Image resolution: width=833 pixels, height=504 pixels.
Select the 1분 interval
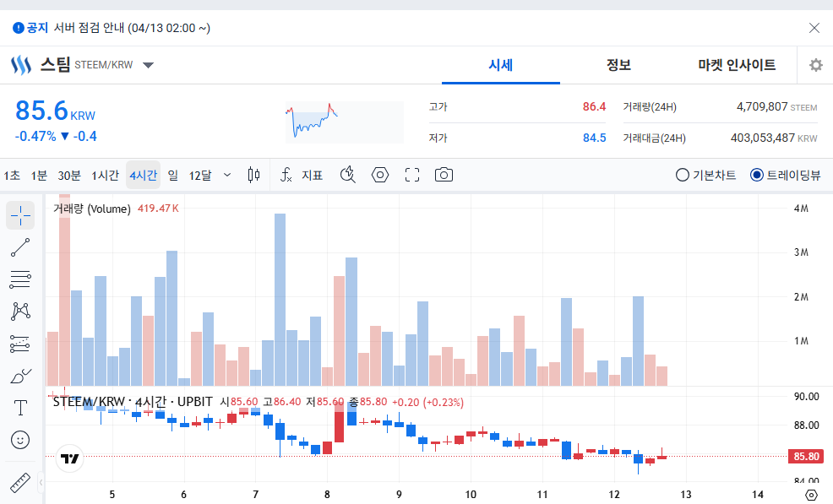pyautogui.click(x=39, y=175)
